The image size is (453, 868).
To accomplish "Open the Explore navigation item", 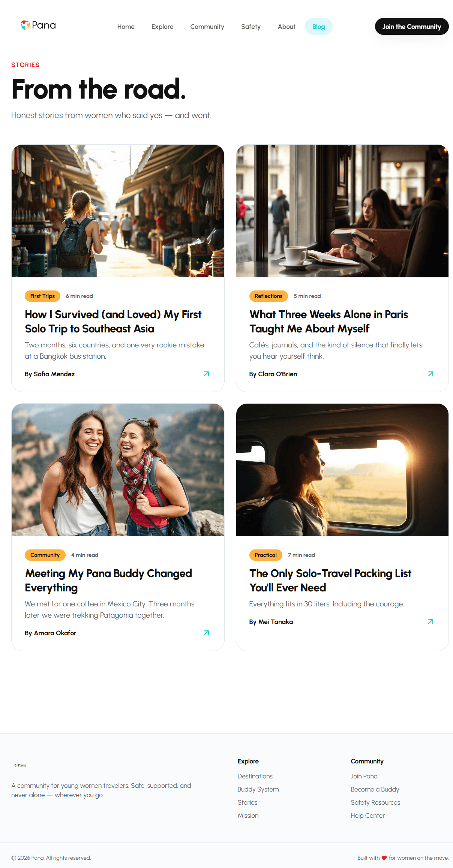I will pos(162,27).
